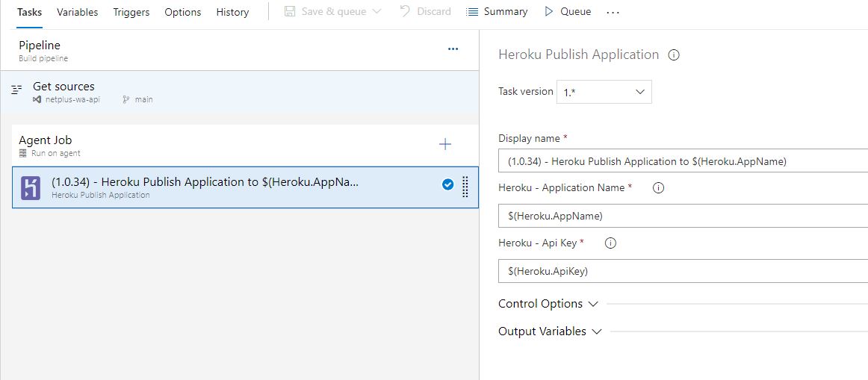Image resolution: width=868 pixels, height=380 pixels.
Task: Click the Summary list icon
Action: point(472,12)
